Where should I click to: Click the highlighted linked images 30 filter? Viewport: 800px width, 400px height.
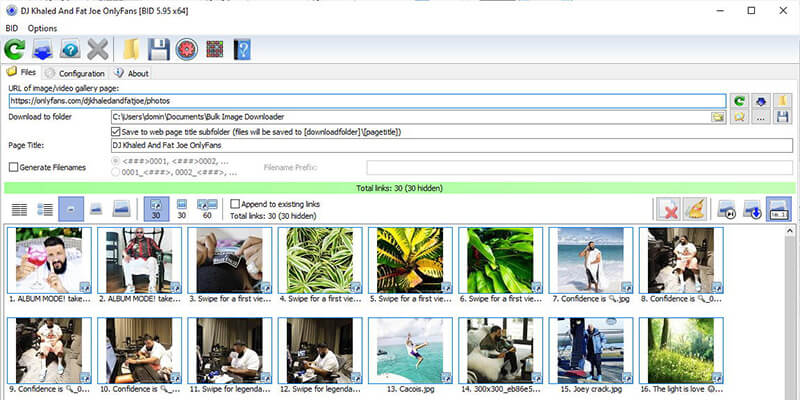tap(156, 209)
